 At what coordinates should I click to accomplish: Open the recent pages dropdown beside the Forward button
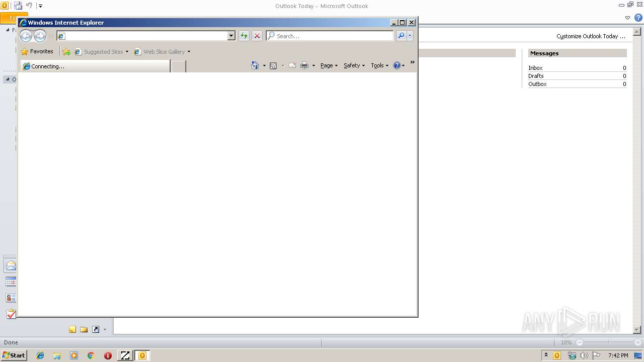tap(51, 36)
